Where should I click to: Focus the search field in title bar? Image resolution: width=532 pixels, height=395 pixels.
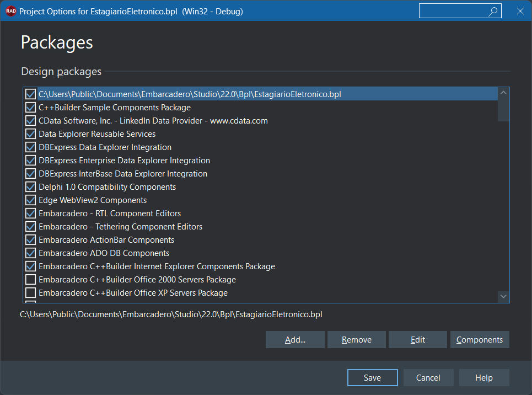tap(453, 11)
